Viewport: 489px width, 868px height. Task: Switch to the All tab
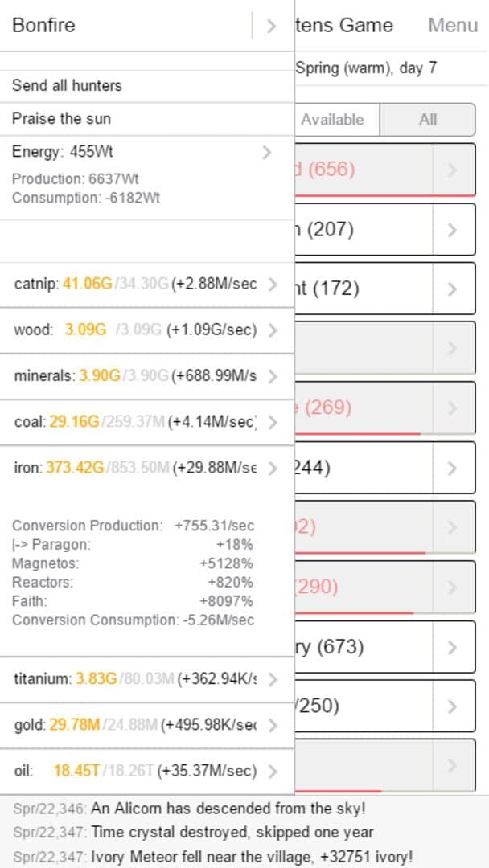click(427, 120)
